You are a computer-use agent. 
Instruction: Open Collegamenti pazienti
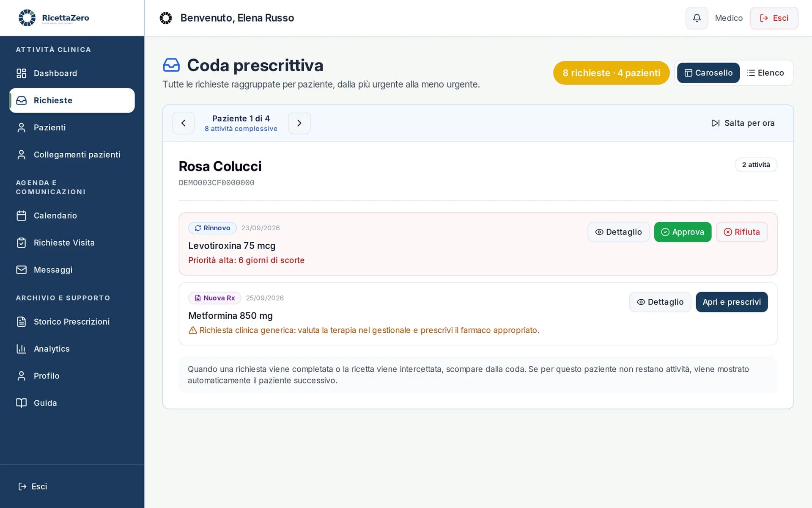(72, 155)
